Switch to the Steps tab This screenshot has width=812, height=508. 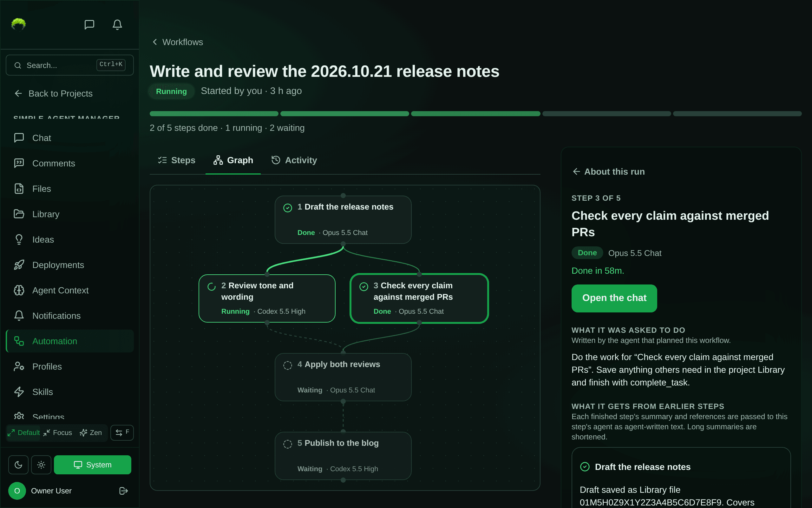[177, 160]
